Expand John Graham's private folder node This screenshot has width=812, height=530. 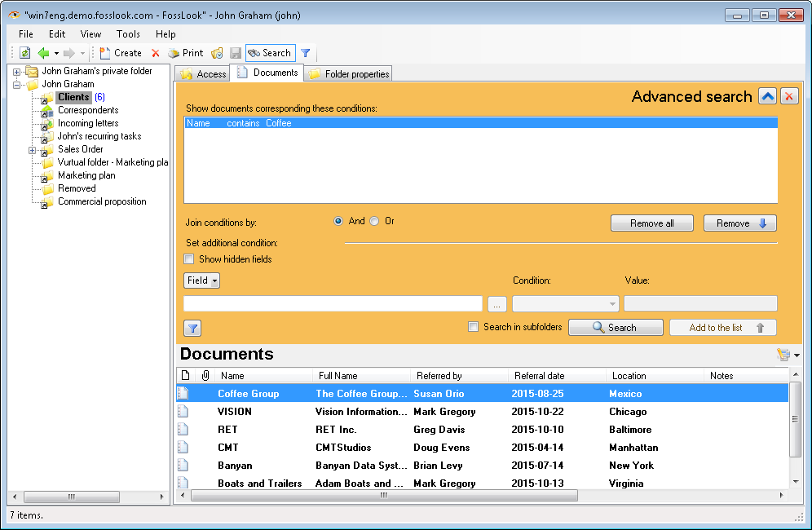coord(16,72)
